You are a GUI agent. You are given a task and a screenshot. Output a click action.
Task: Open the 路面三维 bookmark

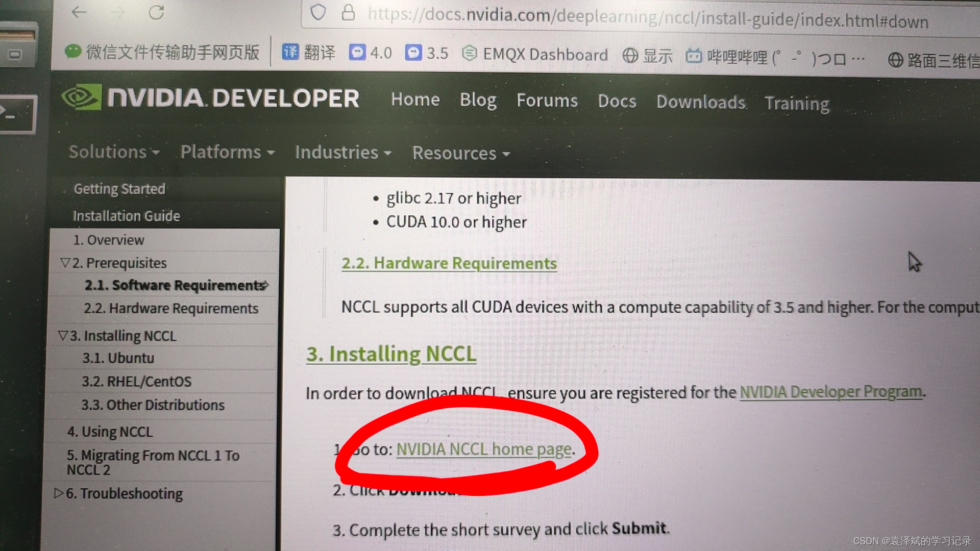(x=934, y=60)
